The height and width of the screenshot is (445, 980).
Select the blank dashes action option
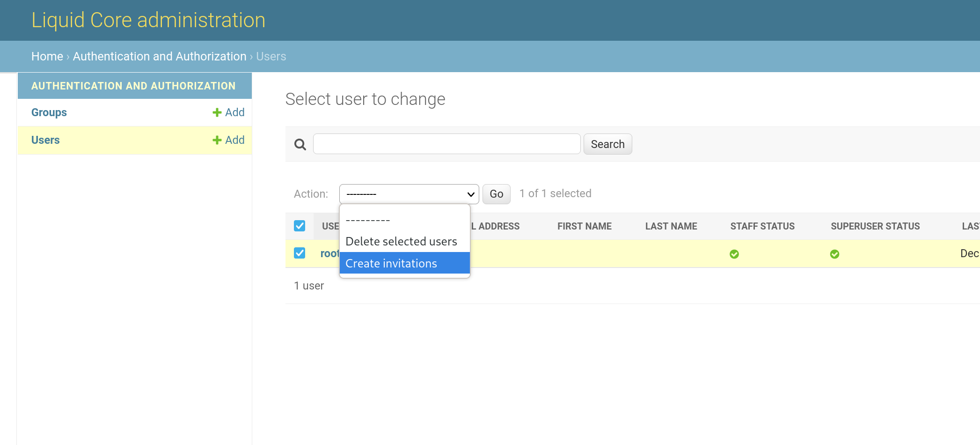[x=368, y=220]
